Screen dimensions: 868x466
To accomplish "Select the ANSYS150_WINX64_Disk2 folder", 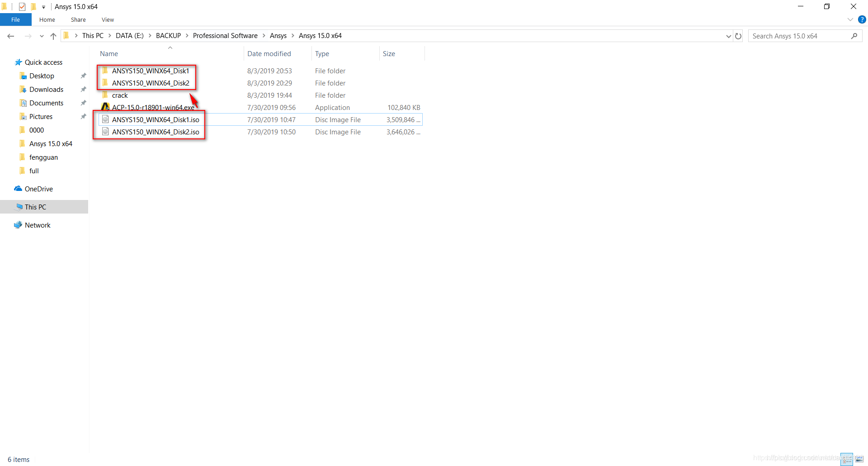I will pyautogui.click(x=151, y=83).
